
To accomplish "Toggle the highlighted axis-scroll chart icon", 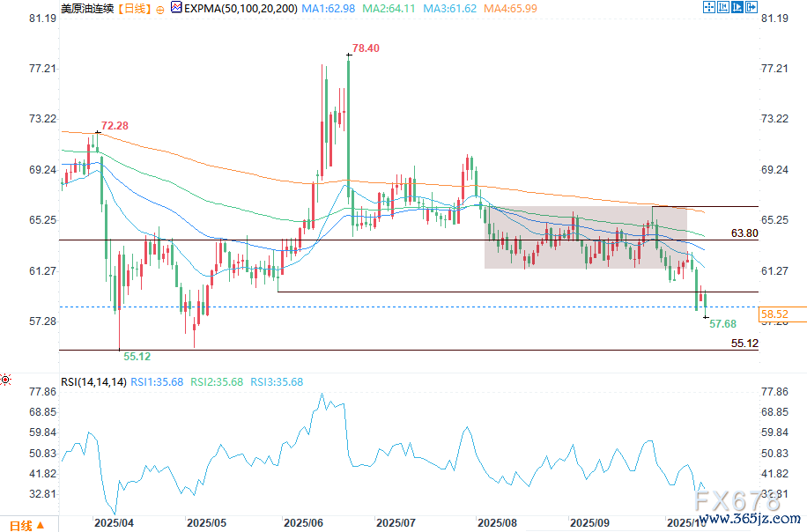I will point(737,8).
